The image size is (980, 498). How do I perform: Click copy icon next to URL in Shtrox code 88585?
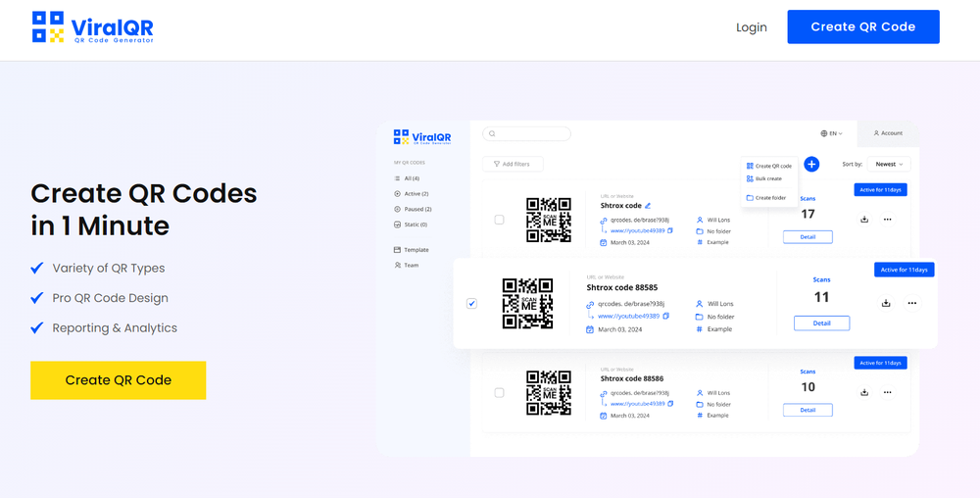pos(665,317)
